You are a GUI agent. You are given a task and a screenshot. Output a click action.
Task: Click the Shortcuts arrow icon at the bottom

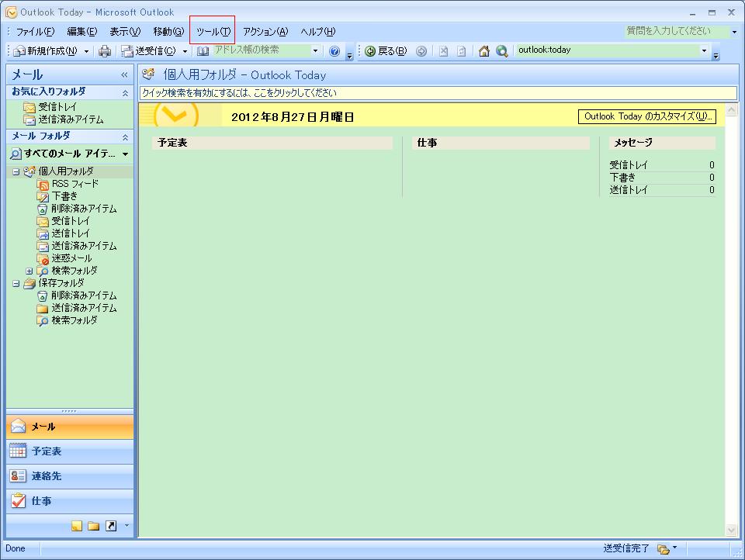pos(110,525)
